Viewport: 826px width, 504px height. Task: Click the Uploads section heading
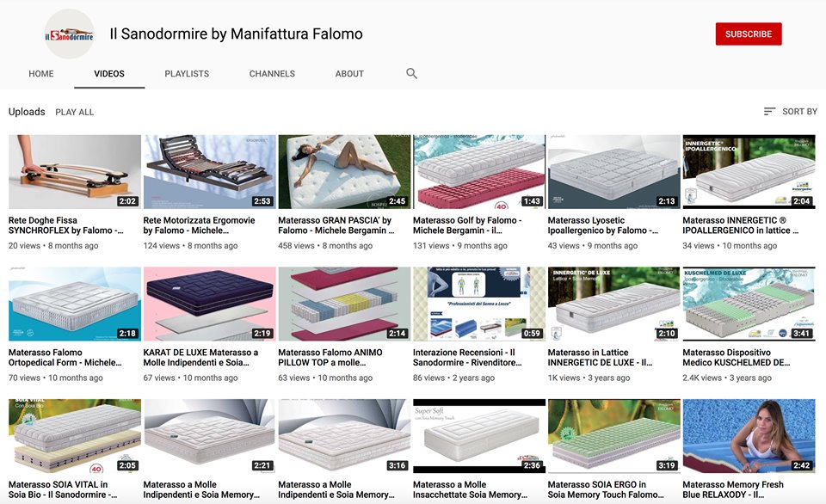click(x=27, y=112)
